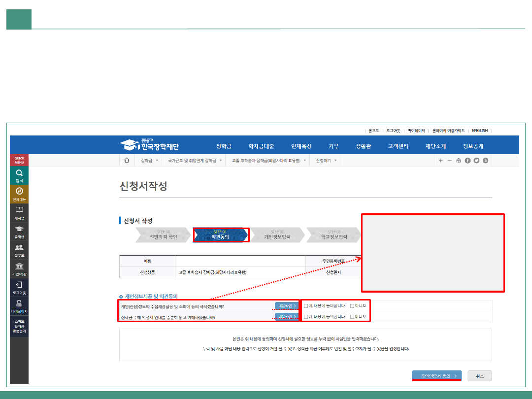Open the 학자금대출 main menu

(261, 146)
